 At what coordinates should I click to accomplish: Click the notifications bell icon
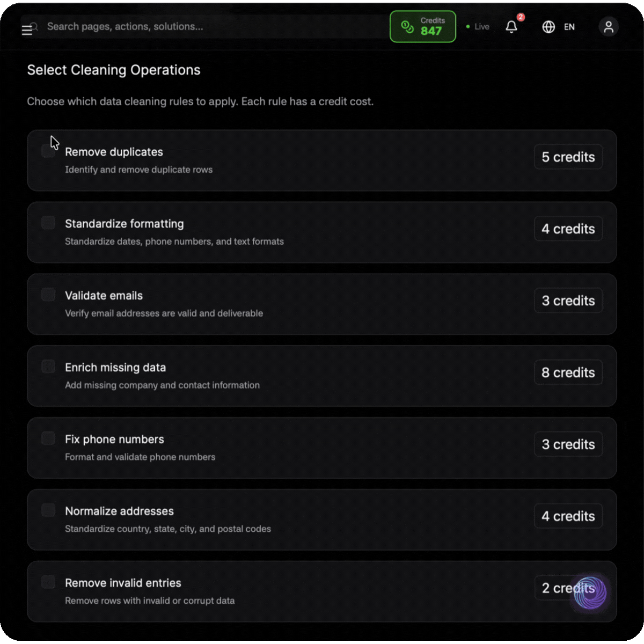coord(511,27)
